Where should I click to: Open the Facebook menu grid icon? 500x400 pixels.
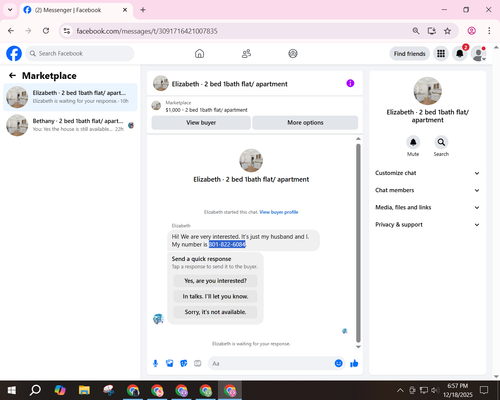[441, 54]
